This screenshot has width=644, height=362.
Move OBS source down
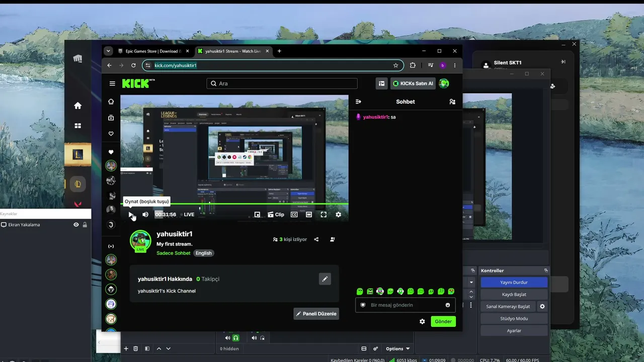coord(169,348)
